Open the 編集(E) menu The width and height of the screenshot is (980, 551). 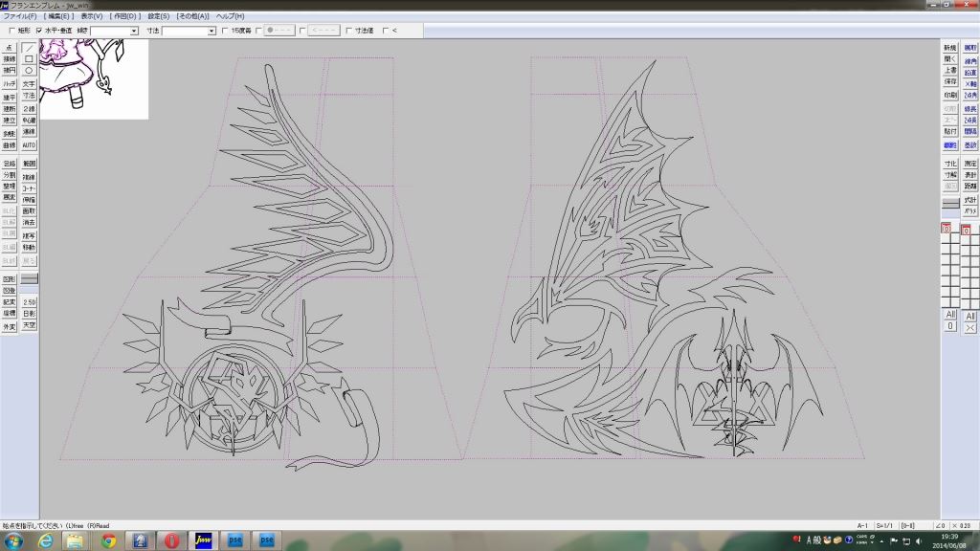tap(58, 16)
